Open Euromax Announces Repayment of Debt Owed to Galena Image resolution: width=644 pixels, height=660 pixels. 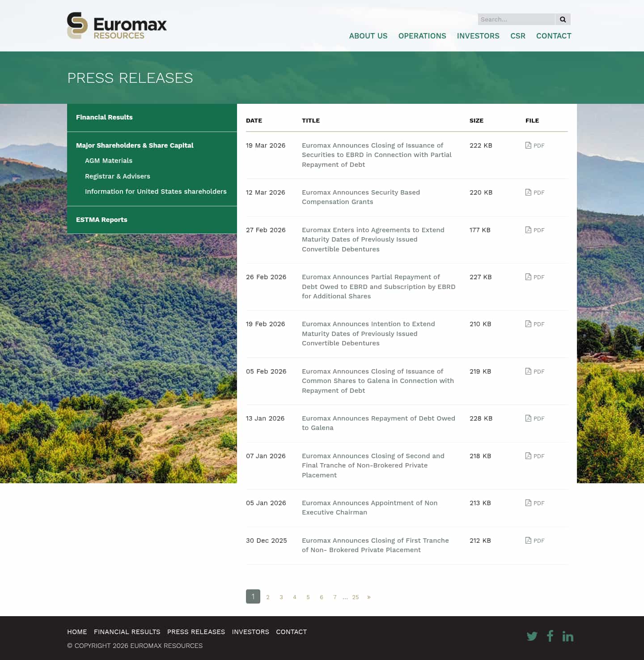pos(378,423)
